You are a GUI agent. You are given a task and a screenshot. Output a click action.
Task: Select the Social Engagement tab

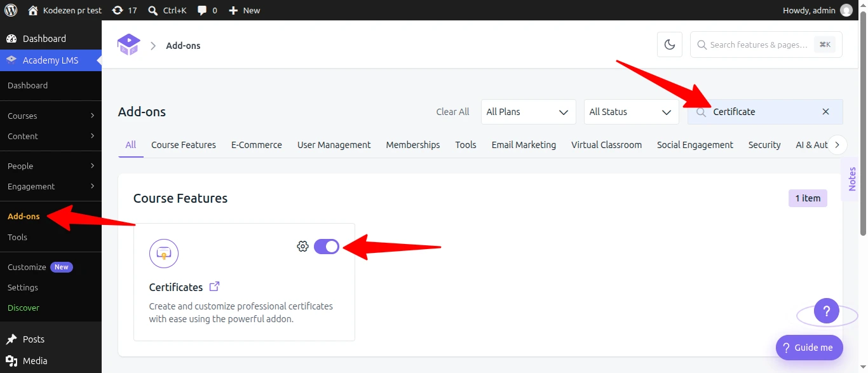(x=695, y=145)
